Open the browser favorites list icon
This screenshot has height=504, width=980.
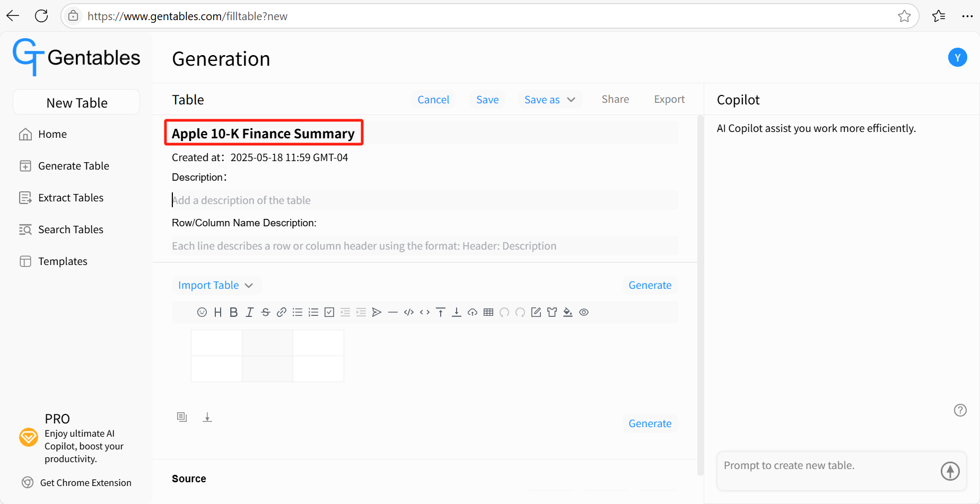[939, 16]
